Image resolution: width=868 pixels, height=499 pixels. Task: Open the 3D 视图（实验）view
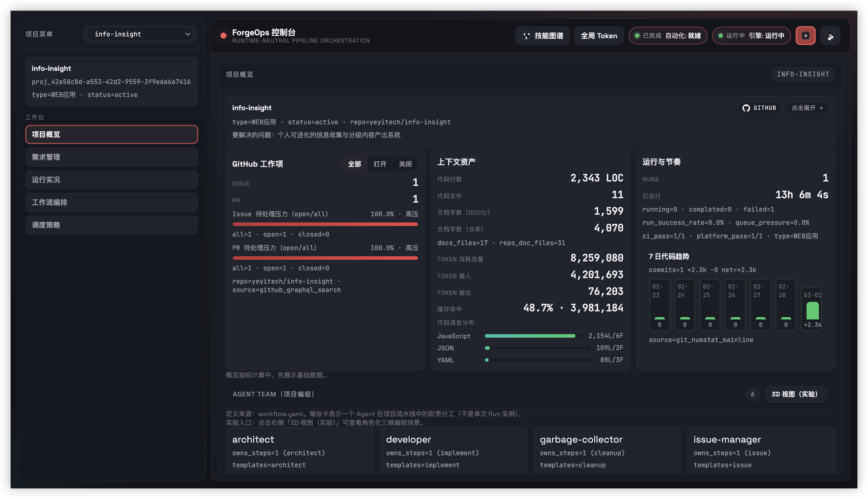tap(796, 394)
